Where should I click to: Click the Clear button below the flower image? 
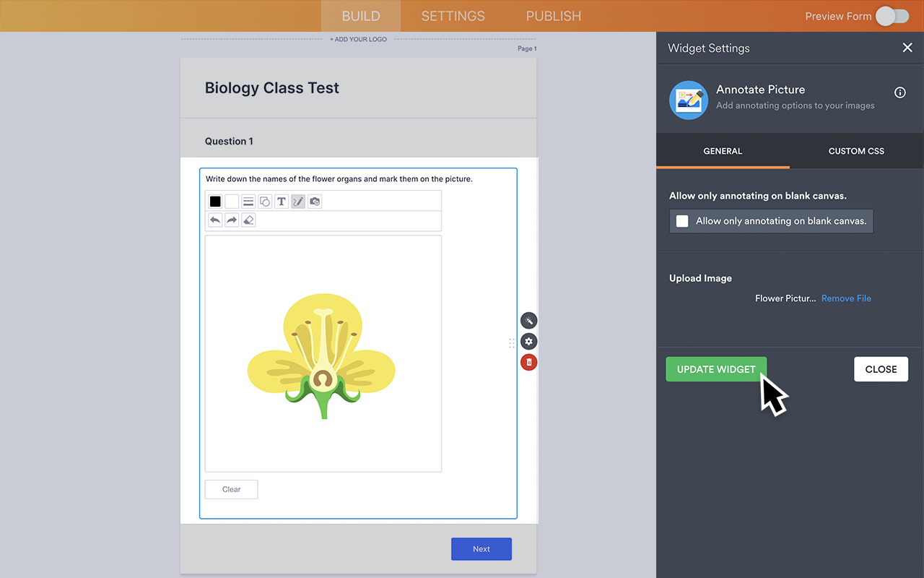[x=231, y=489]
